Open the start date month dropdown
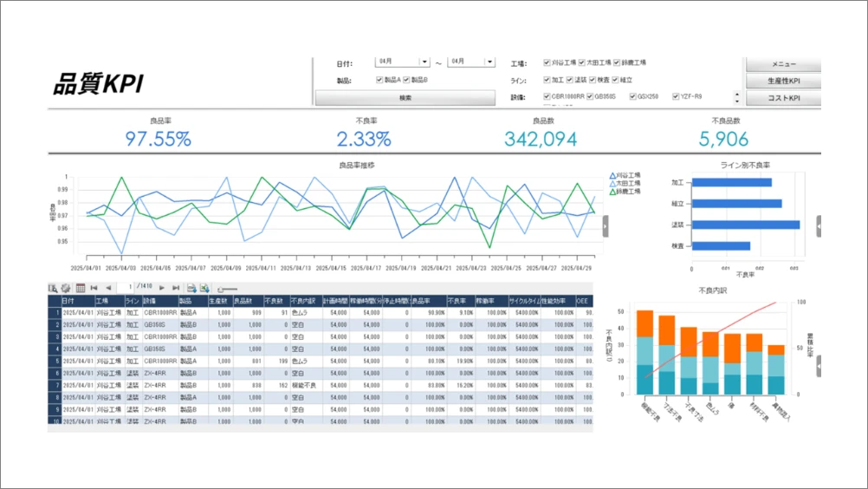Screen dimensions: 868x489 tap(424, 62)
